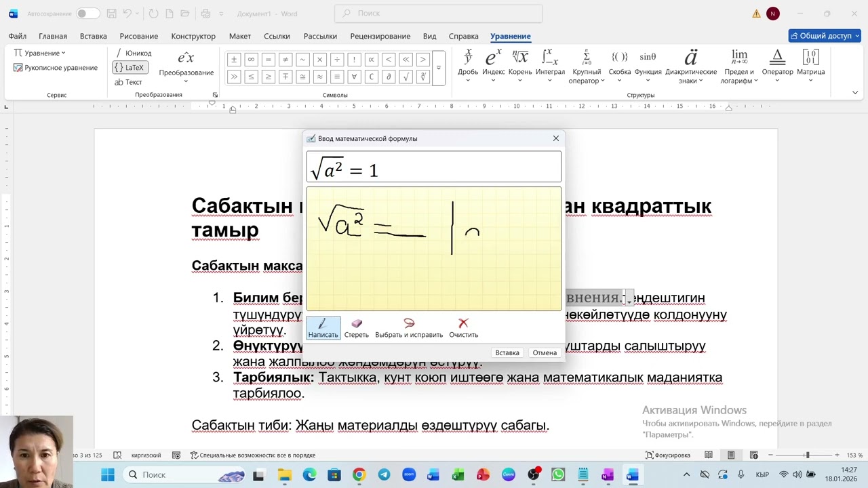Click the Отмена button in formula dialog
The height and width of the screenshot is (488, 868).
click(x=545, y=352)
